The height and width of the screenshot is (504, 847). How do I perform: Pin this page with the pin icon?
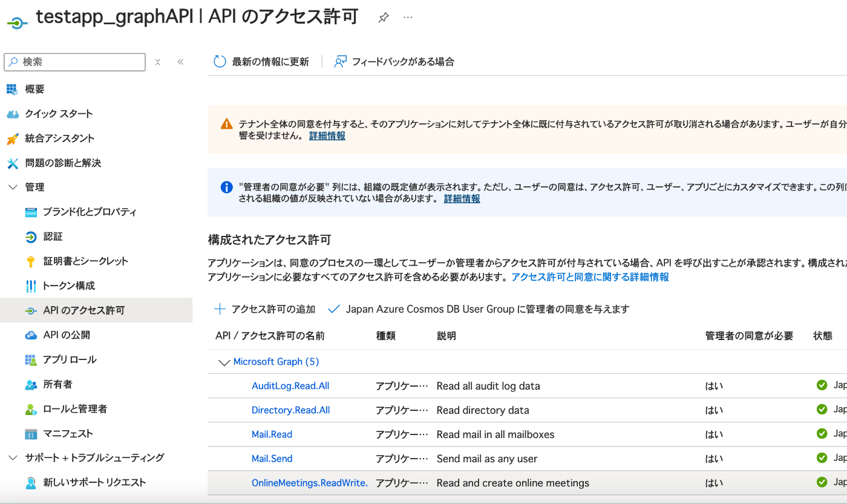pos(383,18)
